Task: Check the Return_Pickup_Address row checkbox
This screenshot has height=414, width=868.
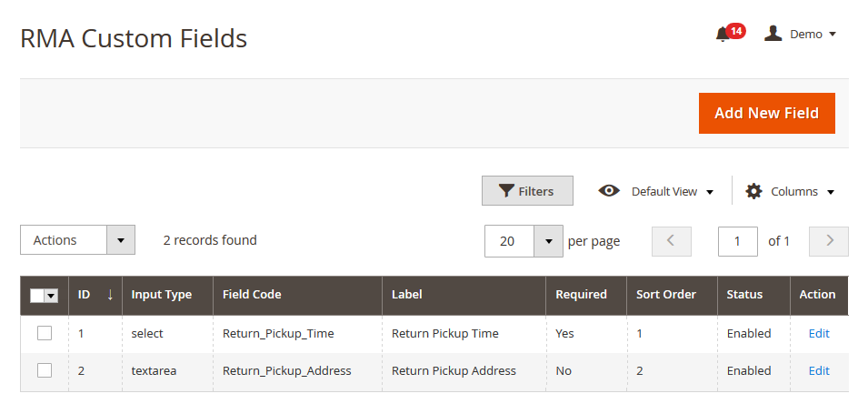Action: coord(45,370)
